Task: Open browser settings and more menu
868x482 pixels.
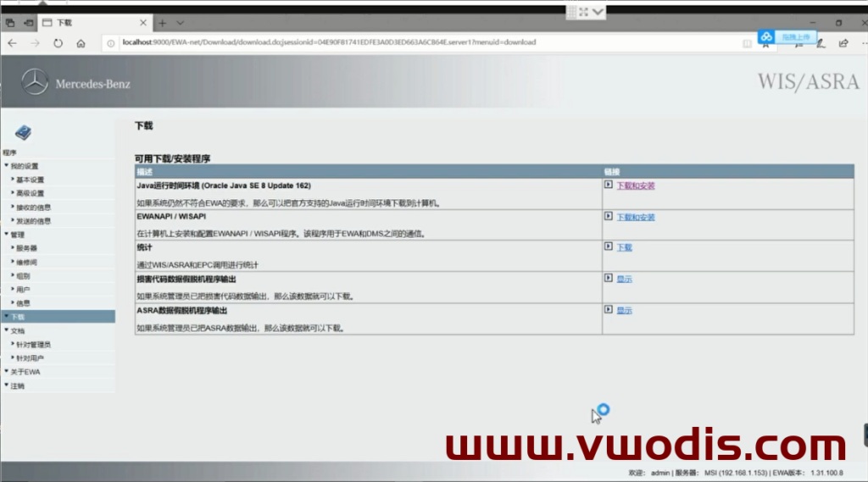Action: pyautogui.click(x=864, y=43)
